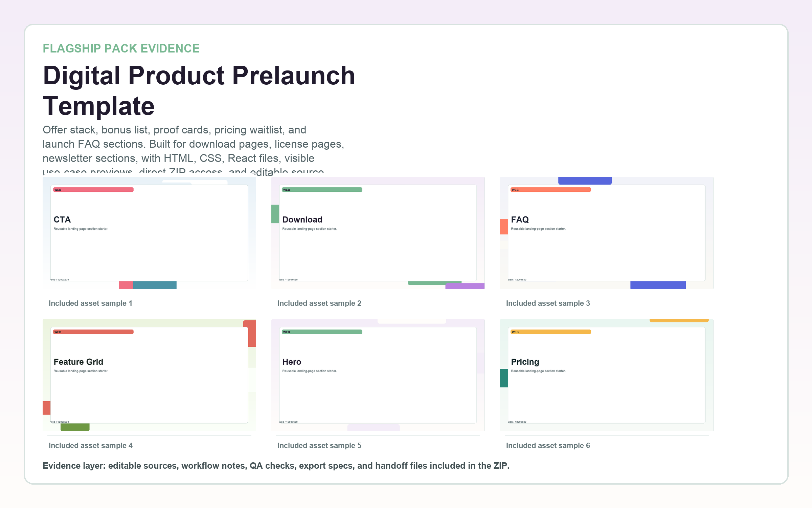Image resolution: width=812 pixels, height=508 pixels.
Task: Click the green WEB tag bar in Download card
Action: point(322,190)
